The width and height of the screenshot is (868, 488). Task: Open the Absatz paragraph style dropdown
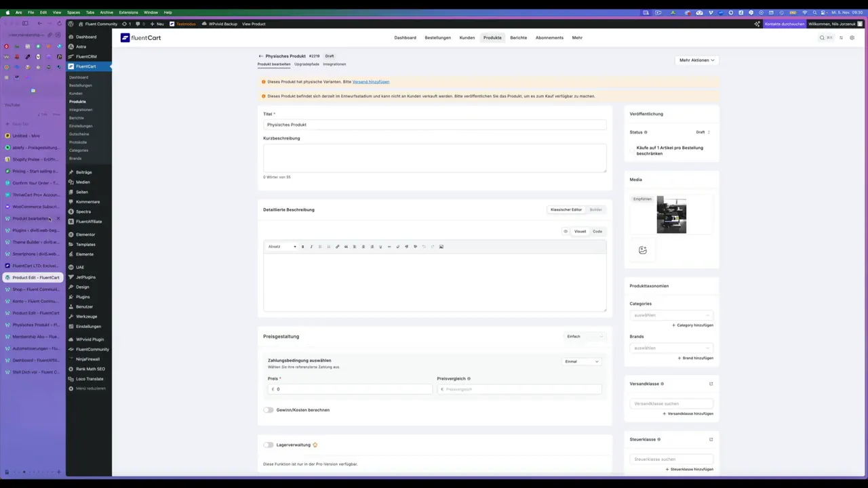(x=283, y=246)
